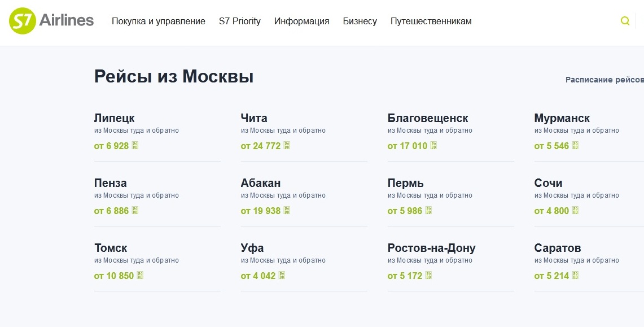Select the Липецк flight destination

(115, 119)
